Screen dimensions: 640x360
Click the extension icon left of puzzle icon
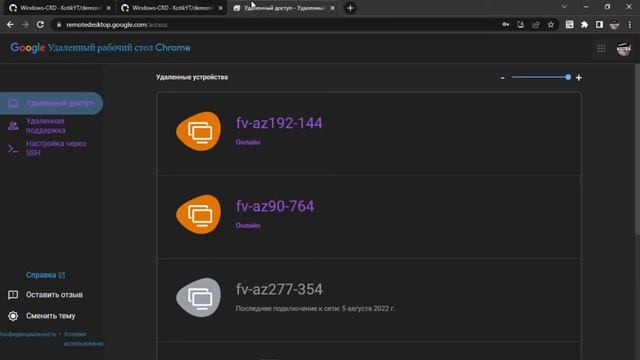pos(569,24)
